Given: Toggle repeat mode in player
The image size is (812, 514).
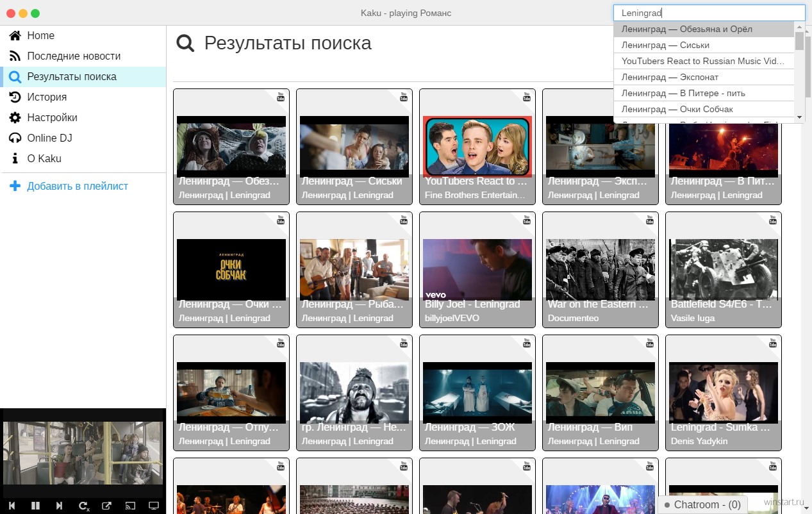Looking at the screenshot, I should pyautogui.click(x=83, y=506).
